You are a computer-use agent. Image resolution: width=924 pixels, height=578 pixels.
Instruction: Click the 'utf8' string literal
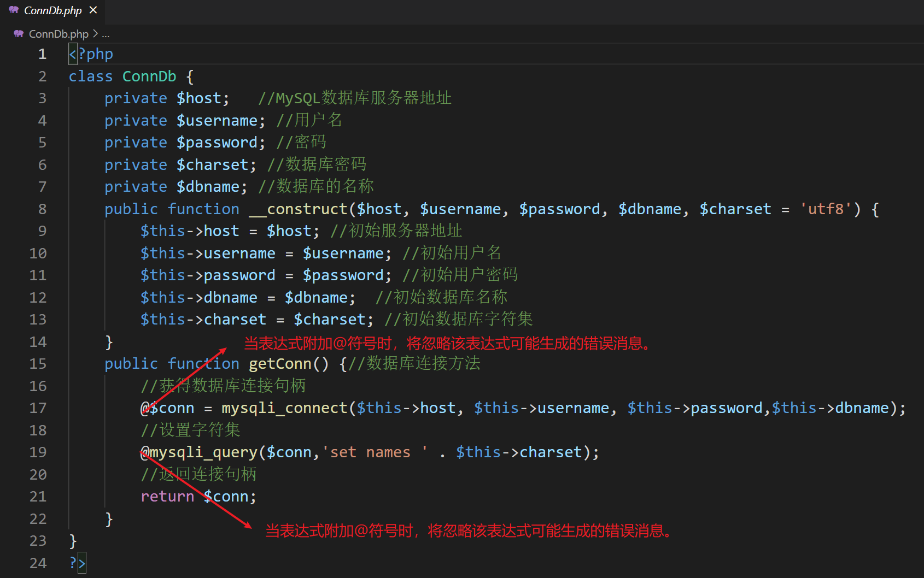click(826, 209)
